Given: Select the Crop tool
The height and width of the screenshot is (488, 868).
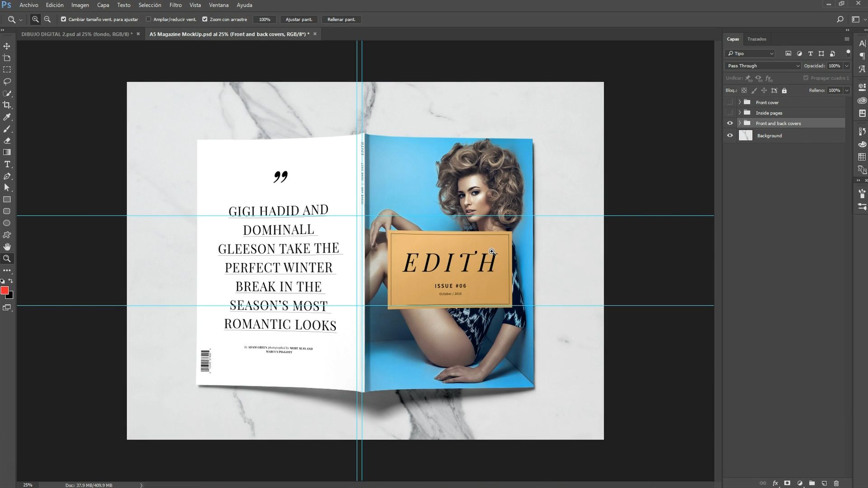Looking at the screenshot, I should click(7, 105).
